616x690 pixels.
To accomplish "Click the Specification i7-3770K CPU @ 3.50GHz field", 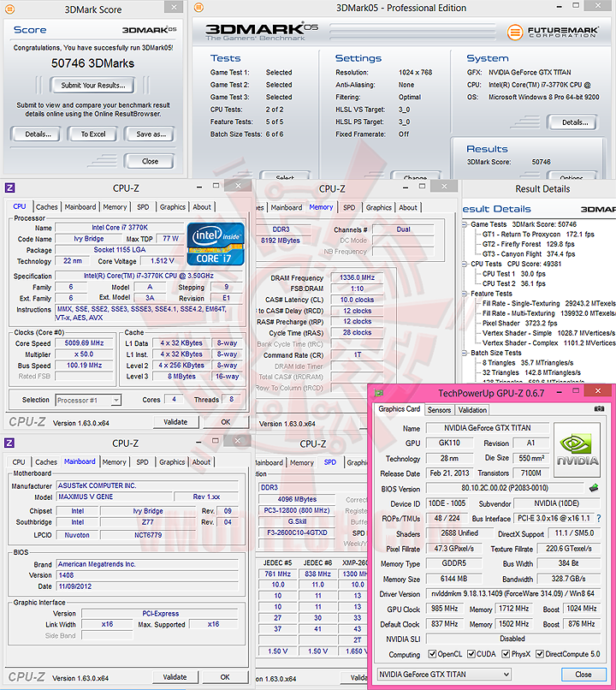I will [x=148, y=276].
